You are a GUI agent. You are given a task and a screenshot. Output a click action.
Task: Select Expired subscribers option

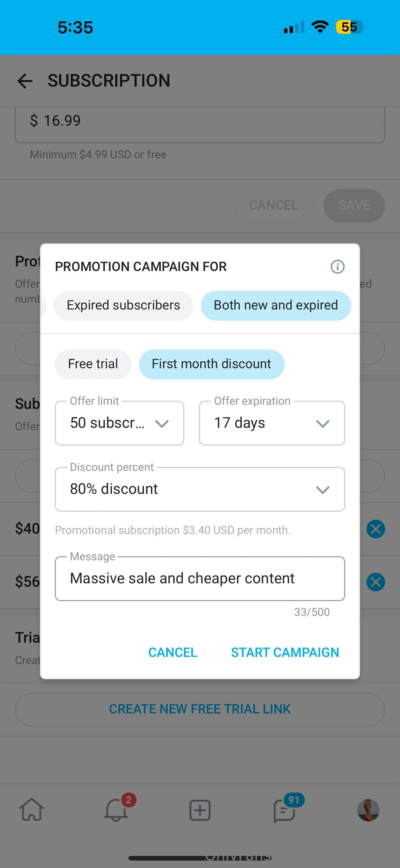123,305
